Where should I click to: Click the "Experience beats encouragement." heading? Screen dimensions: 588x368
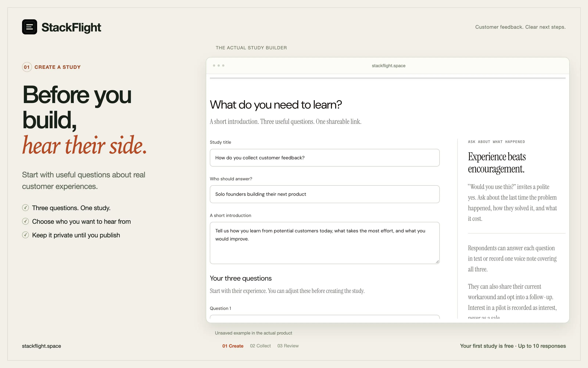point(497,163)
